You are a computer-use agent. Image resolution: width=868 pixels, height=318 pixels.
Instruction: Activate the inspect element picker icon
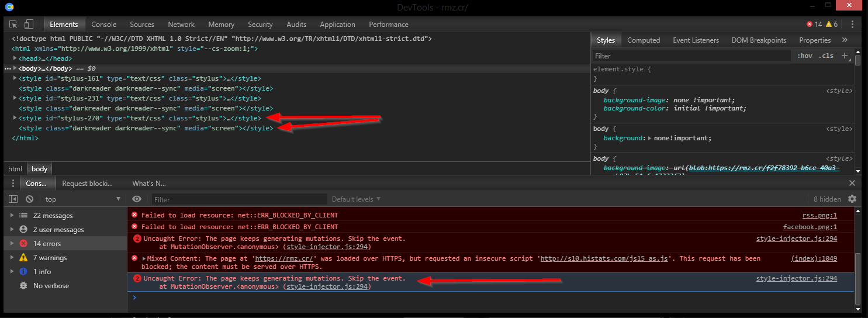pyautogui.click(x=13, y=24)
